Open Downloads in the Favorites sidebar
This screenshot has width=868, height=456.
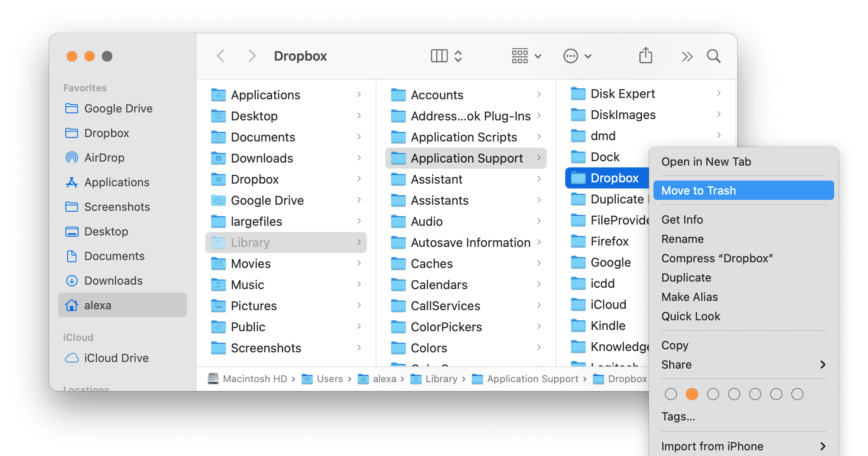[122, 281]
